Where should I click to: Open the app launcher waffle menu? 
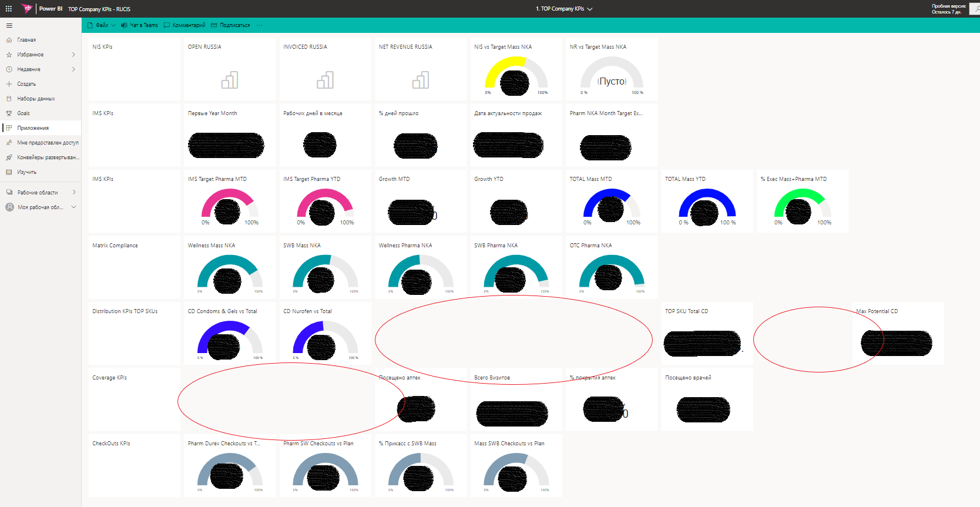point(9,9)
